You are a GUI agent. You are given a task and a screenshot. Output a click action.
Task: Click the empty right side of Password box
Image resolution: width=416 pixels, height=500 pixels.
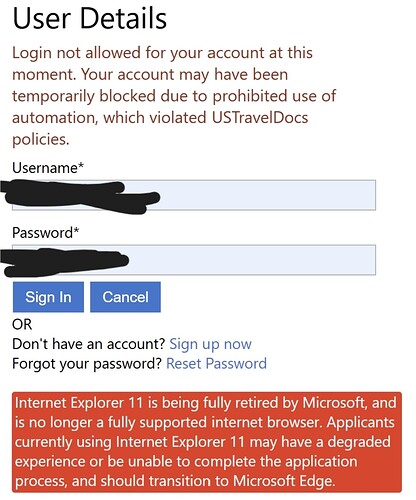252,260
